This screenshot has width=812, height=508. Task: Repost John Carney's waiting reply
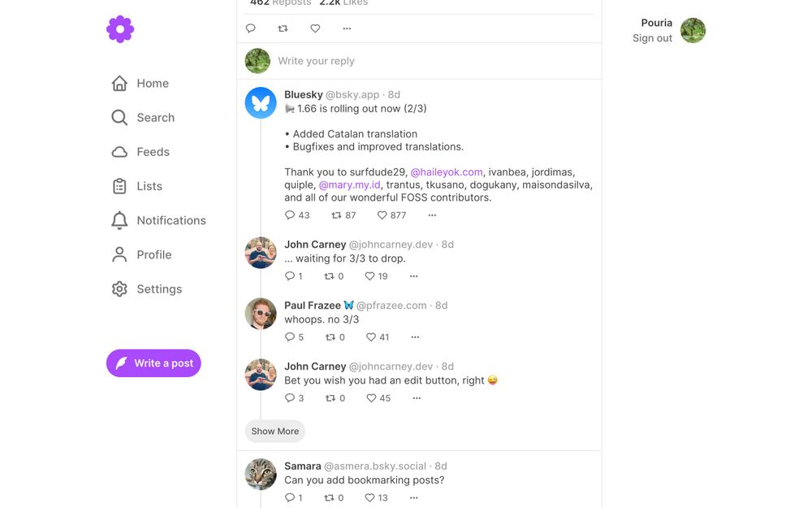pyautogui.click(x=331, y=276)
